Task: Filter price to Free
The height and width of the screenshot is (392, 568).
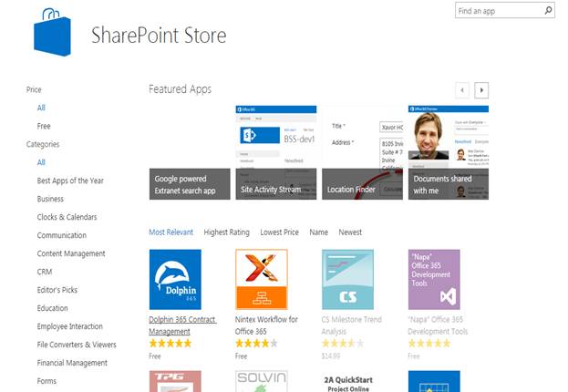Action: (44, 126)
